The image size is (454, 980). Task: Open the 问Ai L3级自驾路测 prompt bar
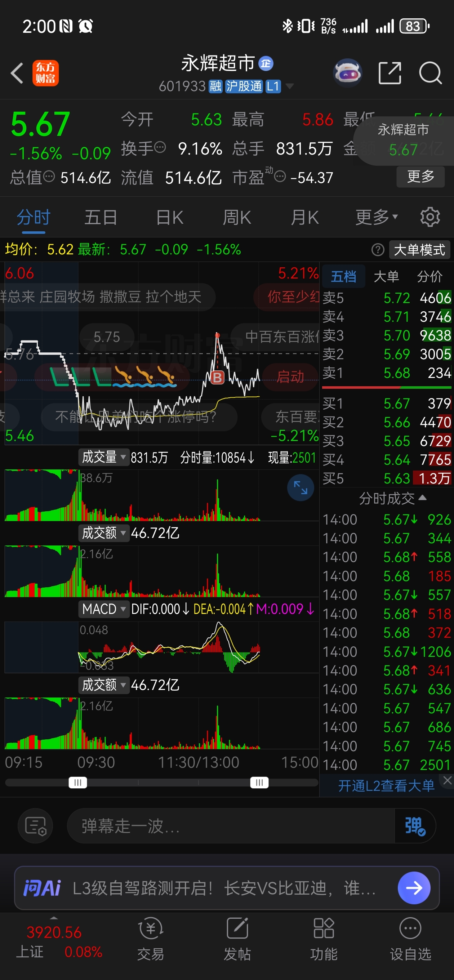coord(227,888)
